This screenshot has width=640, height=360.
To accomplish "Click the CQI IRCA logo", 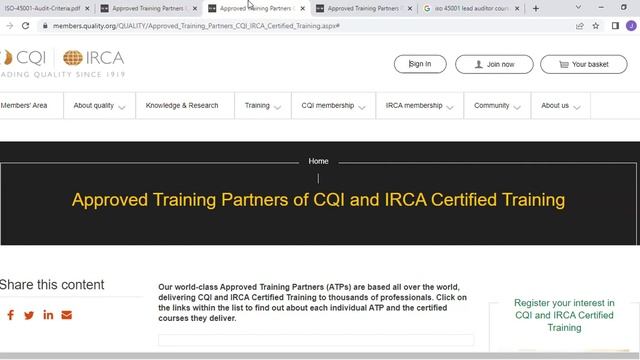I will (62, 63).
